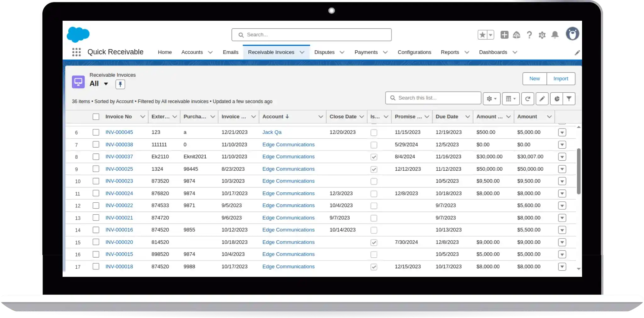Check the row for INV-000037
This screenshot has height=318, width=644.
96,156
